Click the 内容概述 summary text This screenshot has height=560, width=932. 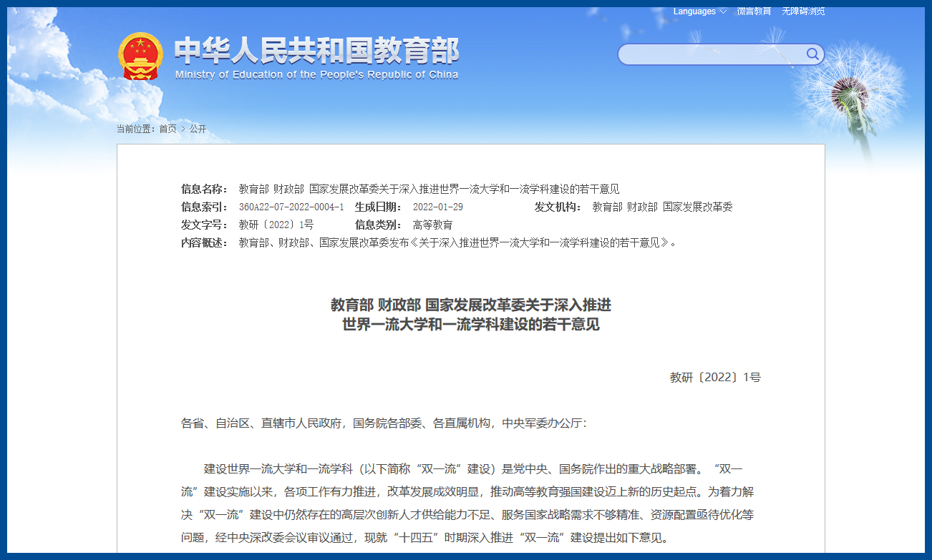tap(457, 242)
